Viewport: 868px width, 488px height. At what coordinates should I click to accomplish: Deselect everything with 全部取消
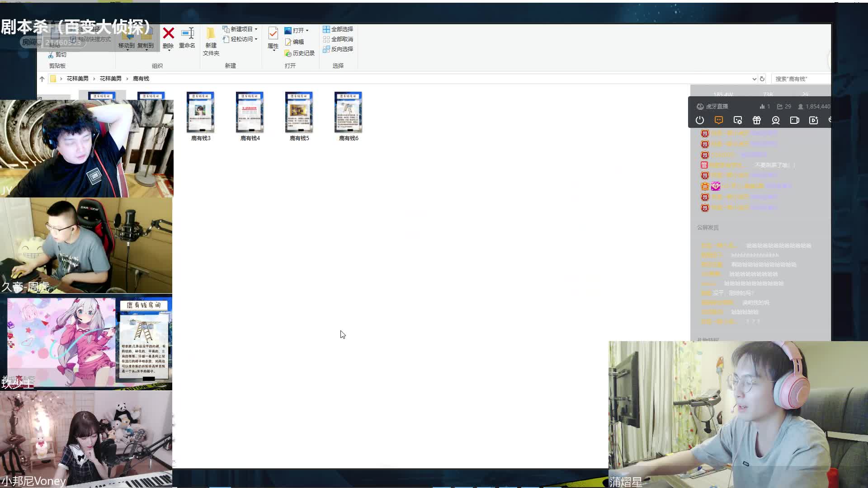coord(338,39)
